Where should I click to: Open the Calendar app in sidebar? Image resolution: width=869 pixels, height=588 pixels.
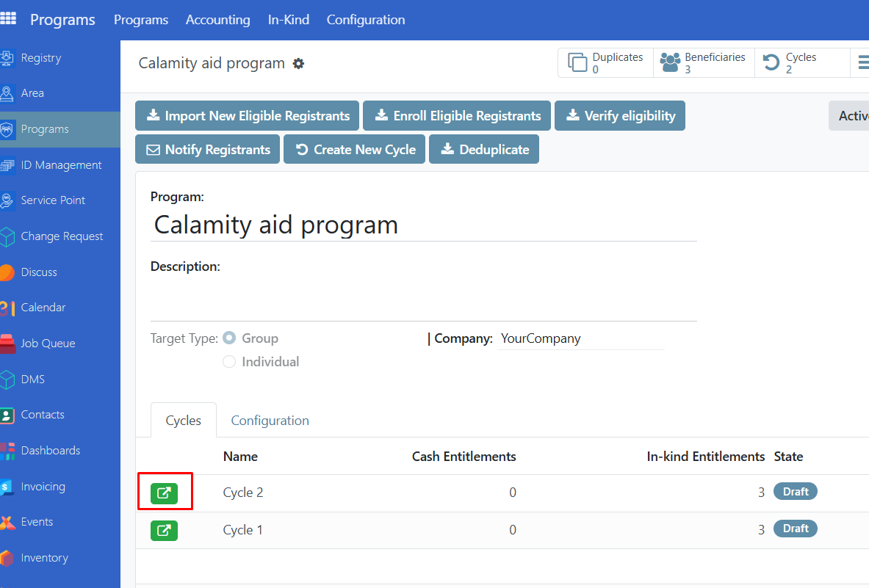click(x=43, y=308)
